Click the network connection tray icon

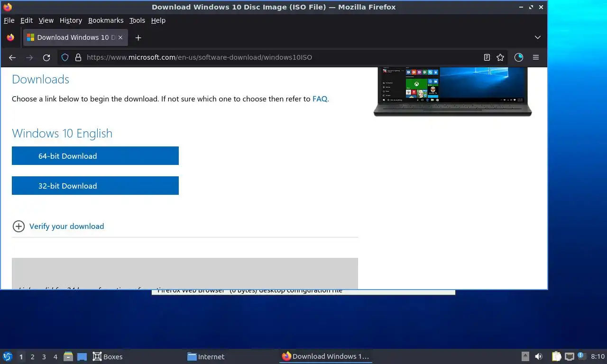click(570, 356)
